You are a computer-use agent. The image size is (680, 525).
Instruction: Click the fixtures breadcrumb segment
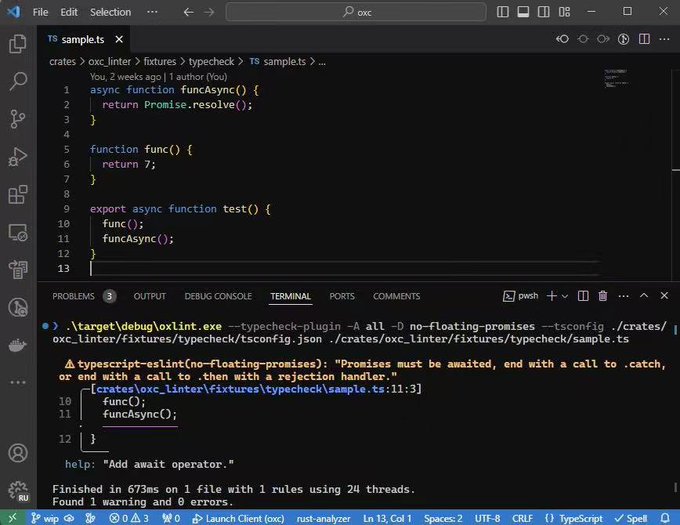(x=160, y=62)
